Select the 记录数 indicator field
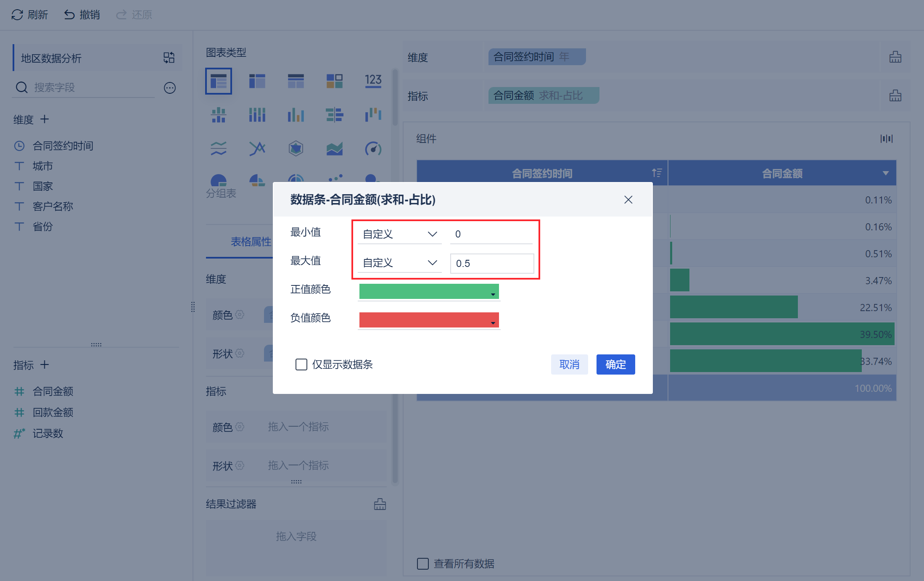The height and width of the screenshot is (581, 924). [x=48, y=433]
